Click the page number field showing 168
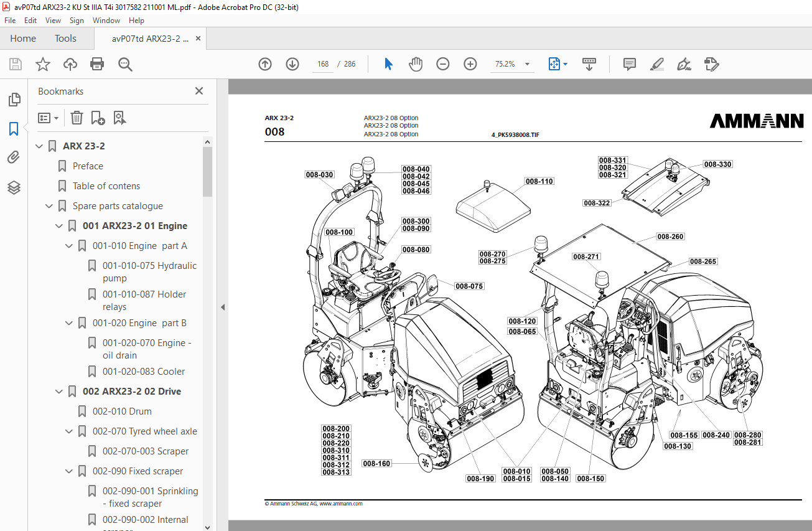The width and height of the screenshot is (812, 531). (323, 64)
